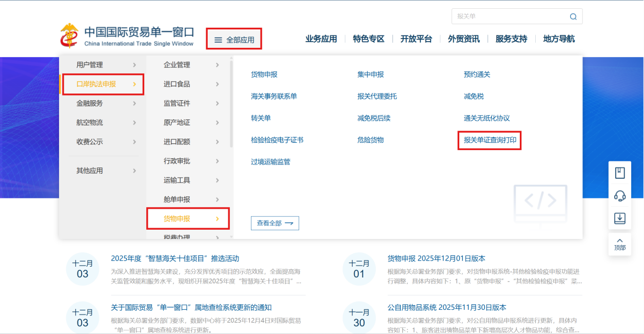Click the 查看全部 button

(275, 223)
